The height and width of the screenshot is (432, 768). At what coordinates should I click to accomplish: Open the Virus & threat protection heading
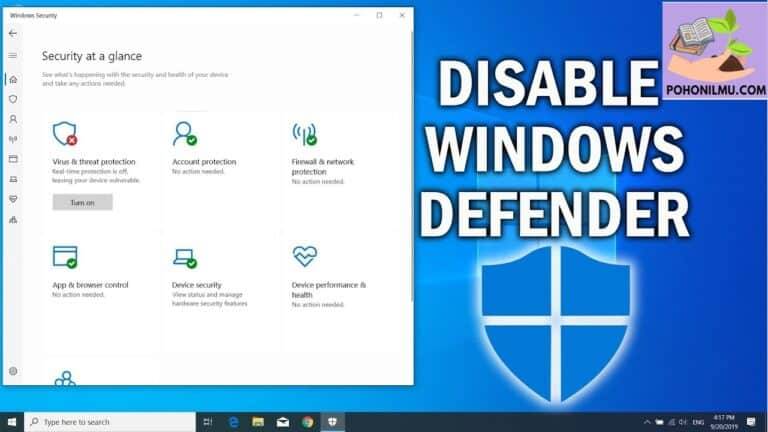click(94, 162)
